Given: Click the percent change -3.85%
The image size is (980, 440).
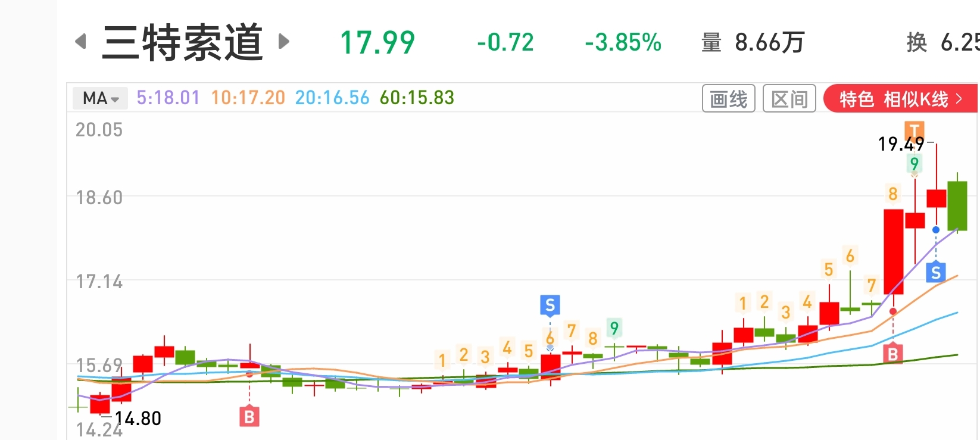Looking at the screenshot, I should tap(623, 42).
